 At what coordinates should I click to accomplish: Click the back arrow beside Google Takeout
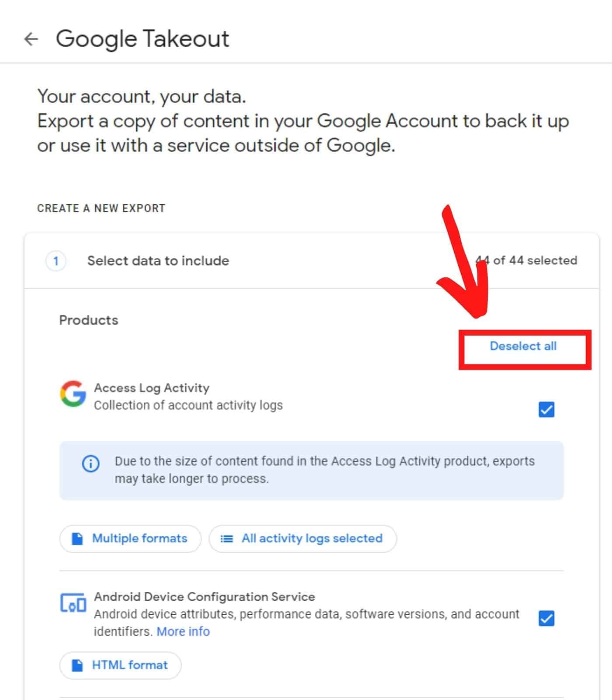point(31,39)
